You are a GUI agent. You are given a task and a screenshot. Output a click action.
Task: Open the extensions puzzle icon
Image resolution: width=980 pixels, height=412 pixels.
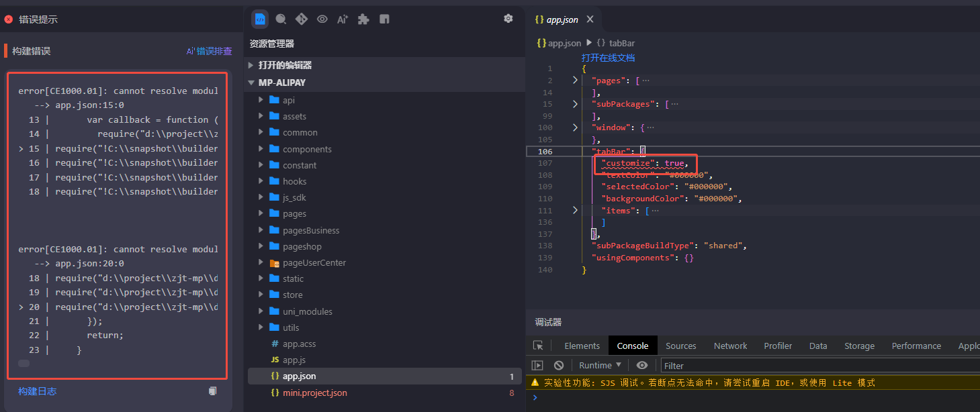[363, 19]
